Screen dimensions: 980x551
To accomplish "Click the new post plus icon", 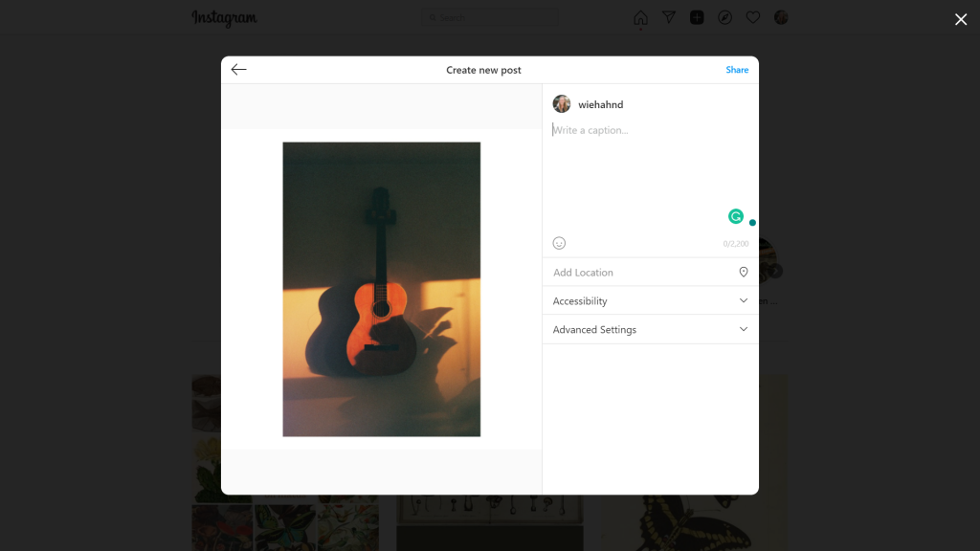I will tap(697, 18).
